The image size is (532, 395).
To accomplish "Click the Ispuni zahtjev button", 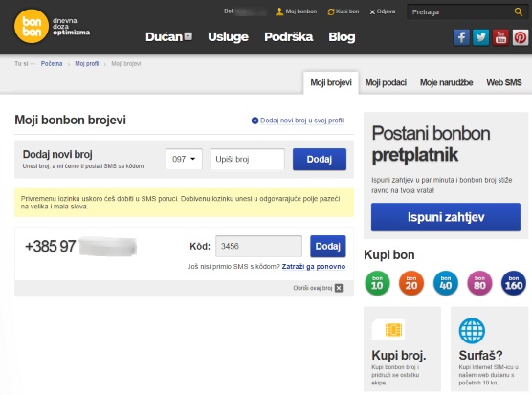I will click(x=446, y=217).
